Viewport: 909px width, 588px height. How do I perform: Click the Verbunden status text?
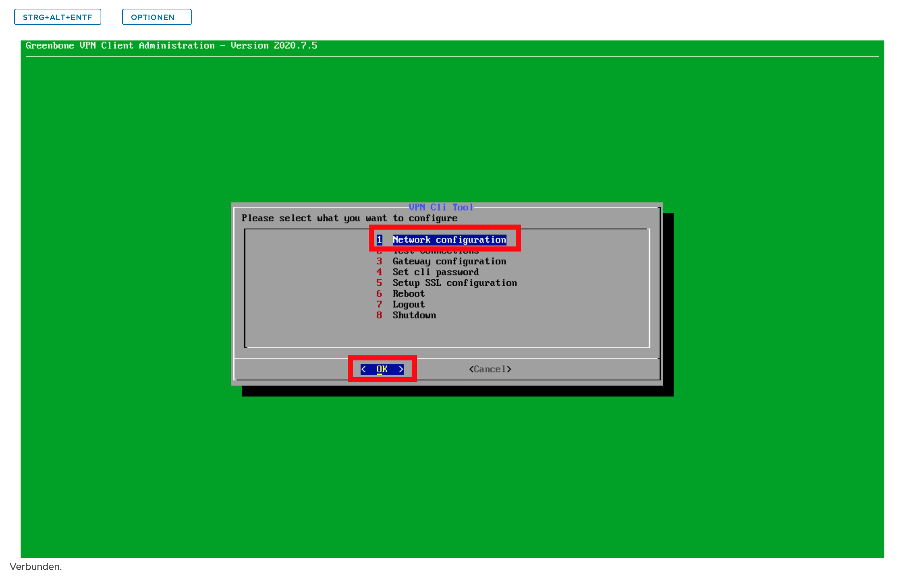36,567
